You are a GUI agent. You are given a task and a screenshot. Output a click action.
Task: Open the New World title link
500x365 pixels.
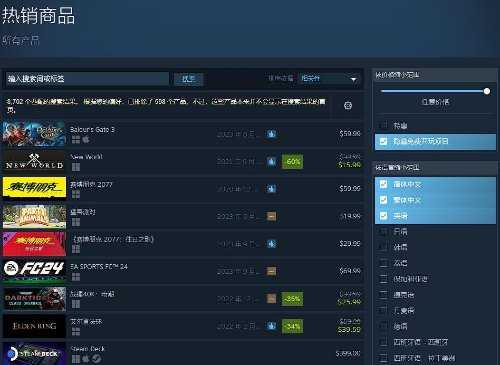pos(86,157)
